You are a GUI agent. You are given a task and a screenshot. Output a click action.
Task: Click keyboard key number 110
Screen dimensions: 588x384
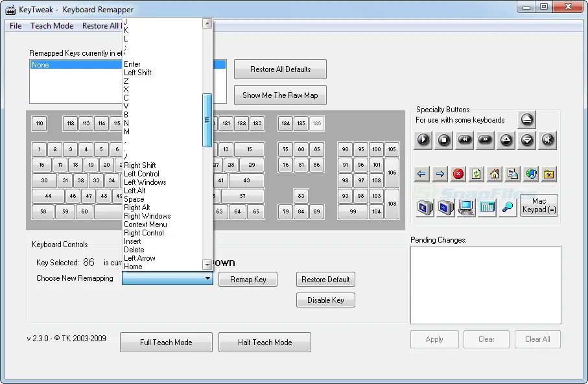click(40, 123)
